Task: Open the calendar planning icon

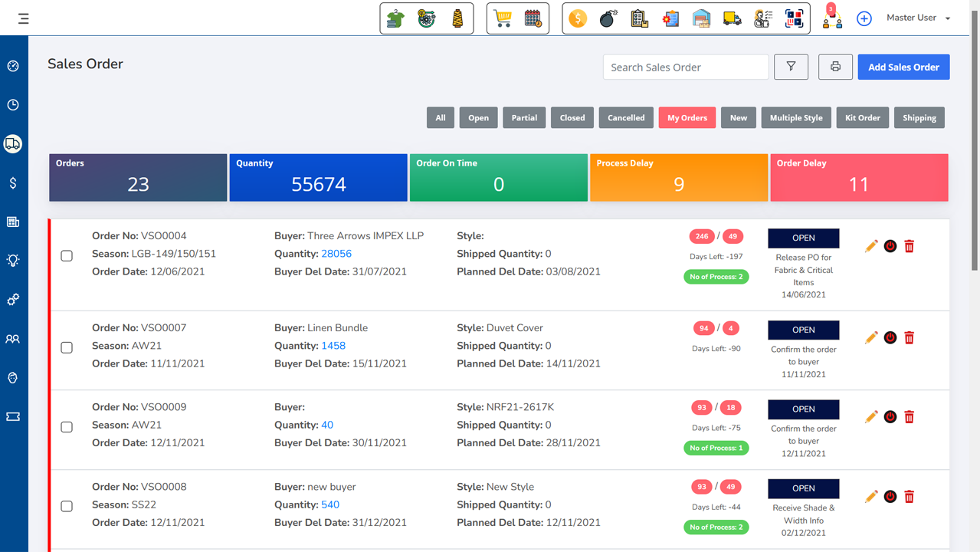Action: click(533, 18)
